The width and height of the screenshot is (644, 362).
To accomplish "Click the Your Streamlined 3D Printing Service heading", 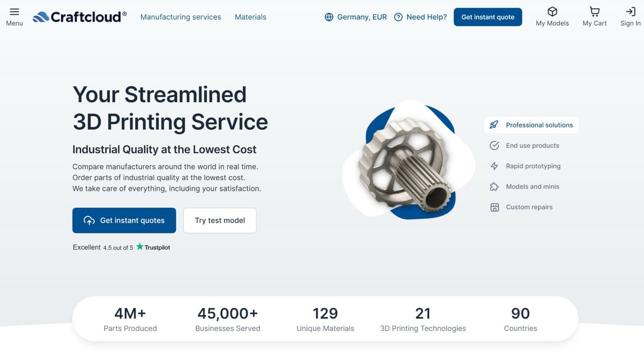I will [170, 108].
